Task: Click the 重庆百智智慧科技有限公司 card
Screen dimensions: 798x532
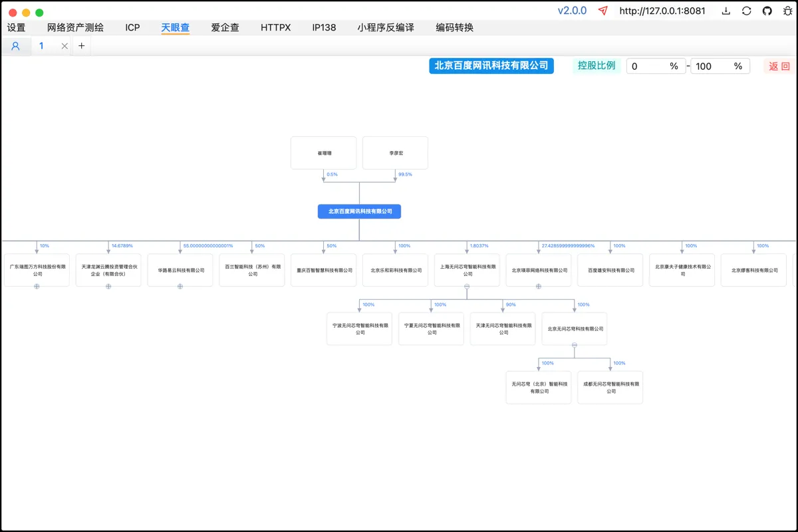Action: (324, 270)
